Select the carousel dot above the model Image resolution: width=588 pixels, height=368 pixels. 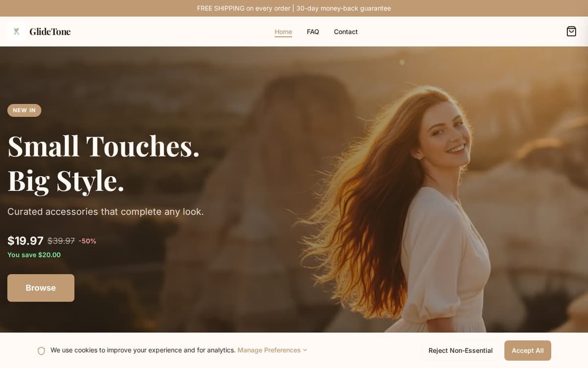(x=402, y=62)
